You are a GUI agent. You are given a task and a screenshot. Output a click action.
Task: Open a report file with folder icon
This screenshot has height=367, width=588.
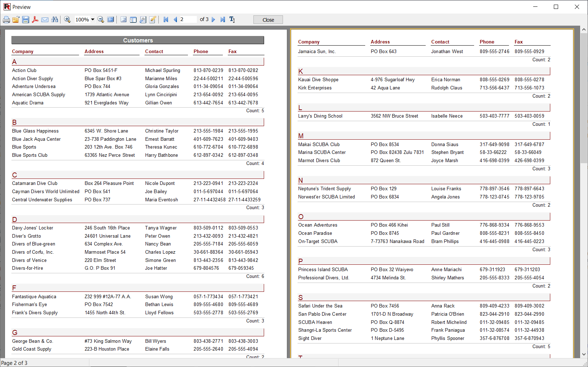[16, 20]
